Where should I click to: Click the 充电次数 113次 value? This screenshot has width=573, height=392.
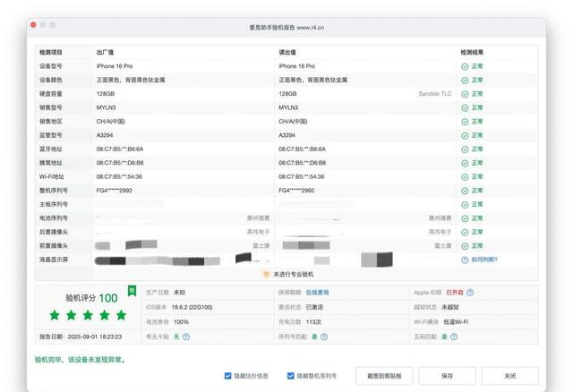coord(313,322)
